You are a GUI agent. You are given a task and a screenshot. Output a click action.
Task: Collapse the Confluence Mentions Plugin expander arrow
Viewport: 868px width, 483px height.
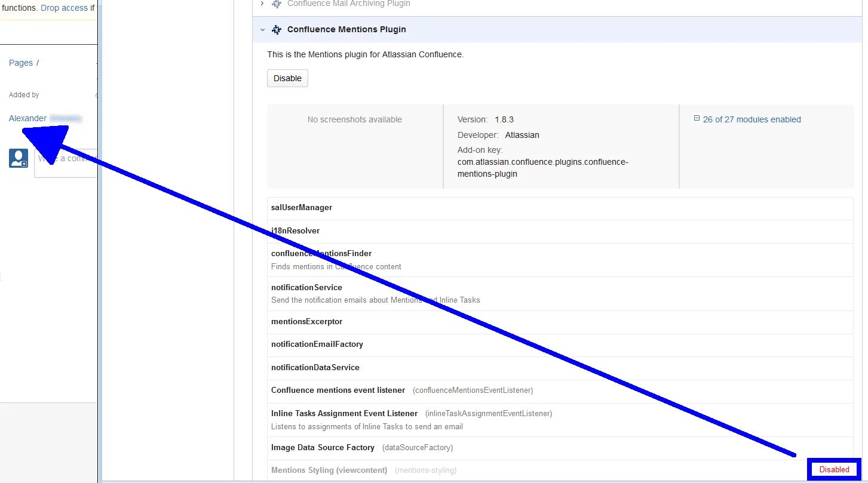pos(262,29)
